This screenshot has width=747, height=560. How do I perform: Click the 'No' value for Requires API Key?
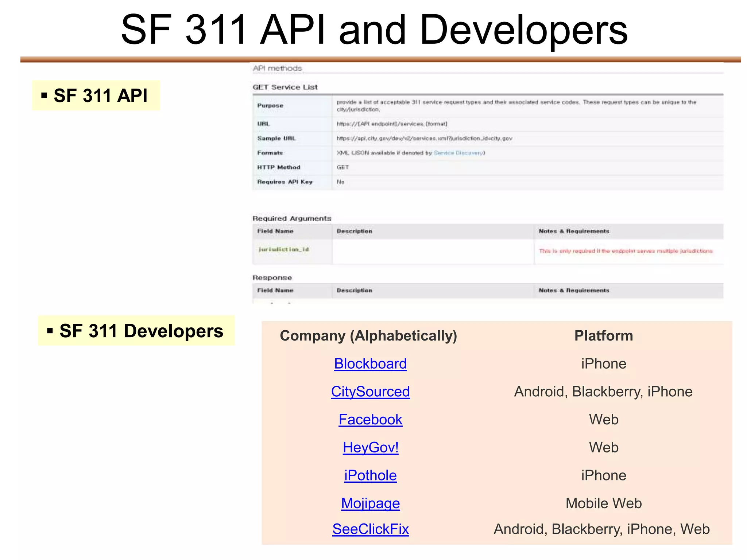(x=340, y=182)
